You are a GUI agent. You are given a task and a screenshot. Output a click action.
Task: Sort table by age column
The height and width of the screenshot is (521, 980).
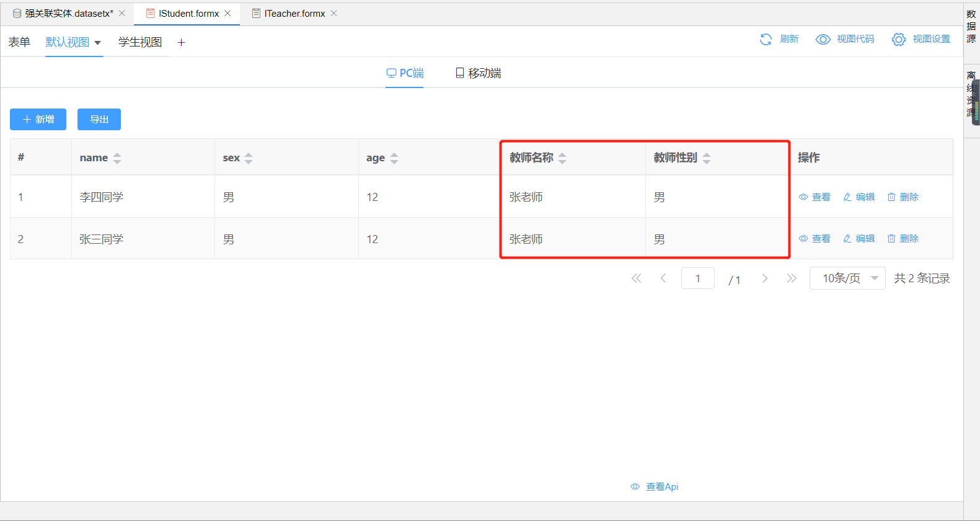coord(394,158)
